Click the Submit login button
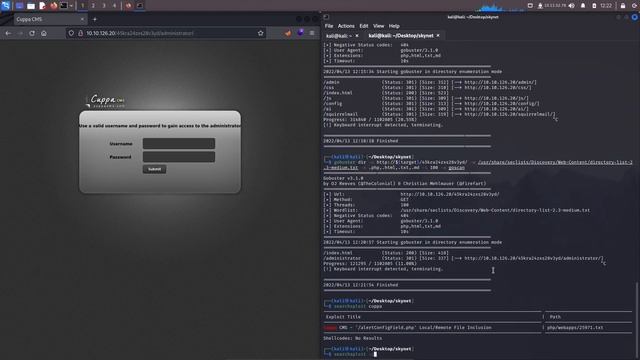The width and height of the screenshot is (640, 360). pos(154,169)
